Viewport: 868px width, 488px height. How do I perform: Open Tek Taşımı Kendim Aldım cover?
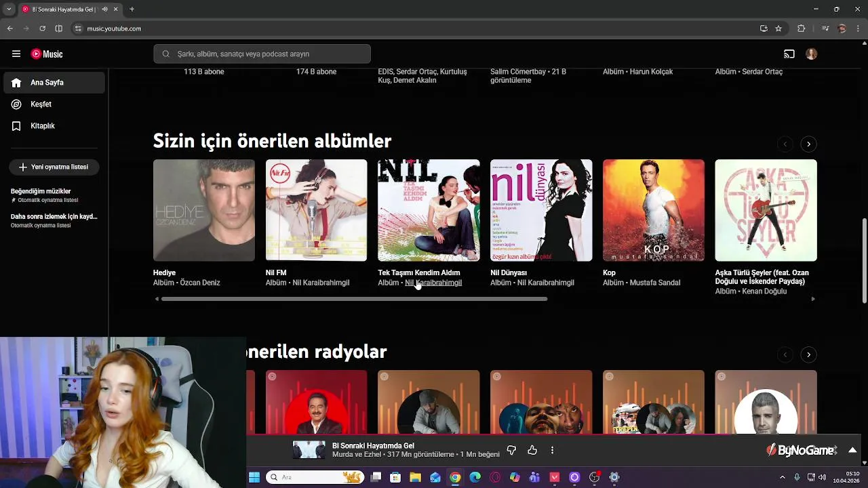pos(429,210)
